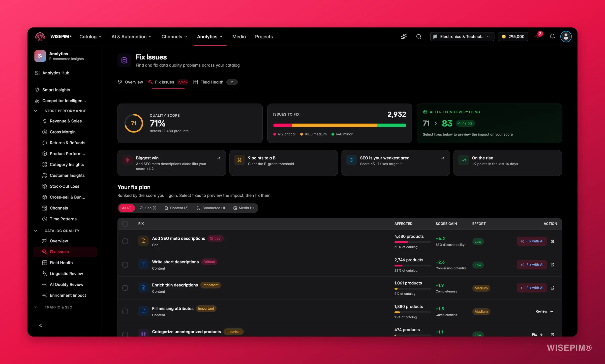This screenshot has width=605, height=364.
Task: Click the WISEPIM brain logo icon
Action: pyautogui.click(x=40, y=37)
